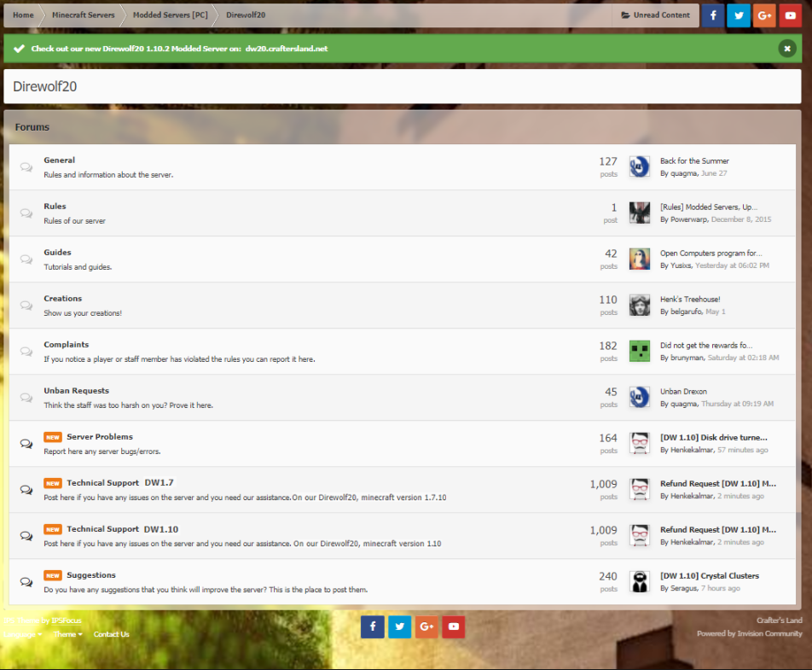Open Facebook icon in top bar
This screenshot has width=812, height=670.
click(713, 15)
